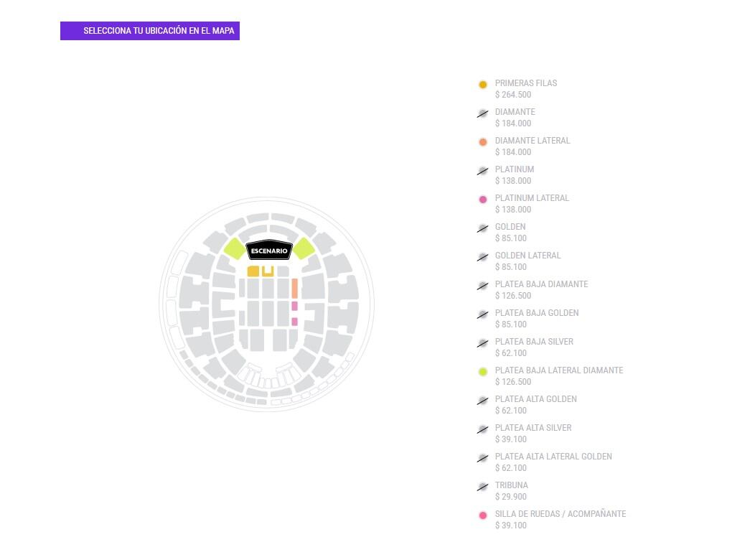Viewport: 750px width, 560px height.
Task: Select the DIAMANTE LATERAL orange circle marker
Action: pyautogui.click(x=483, y=141)
